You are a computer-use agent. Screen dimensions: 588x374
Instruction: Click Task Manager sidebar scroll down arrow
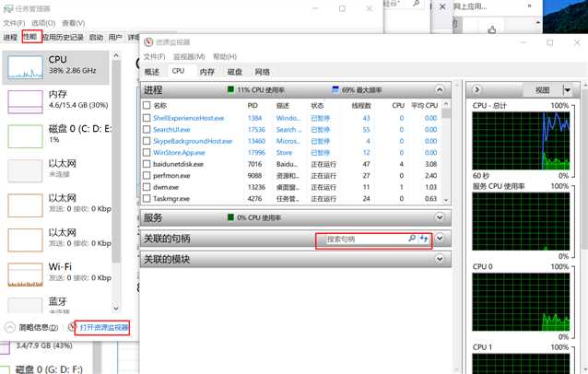point(116,308)
